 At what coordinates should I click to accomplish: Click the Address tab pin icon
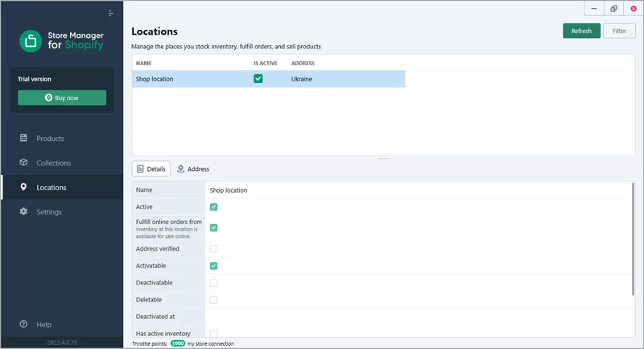tap(180, 169)
